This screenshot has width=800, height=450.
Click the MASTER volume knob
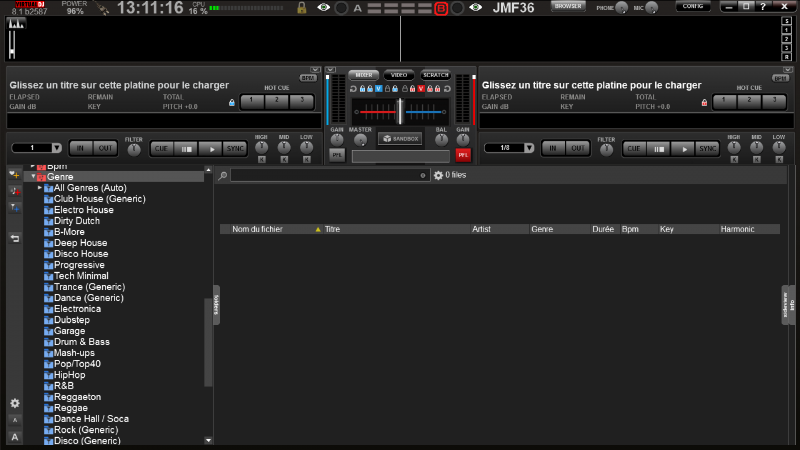pyautogui.click(x=360, y=140)
